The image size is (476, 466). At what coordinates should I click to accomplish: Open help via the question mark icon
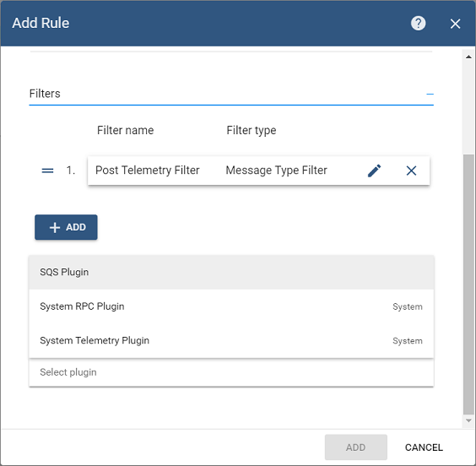pos(418,24)
